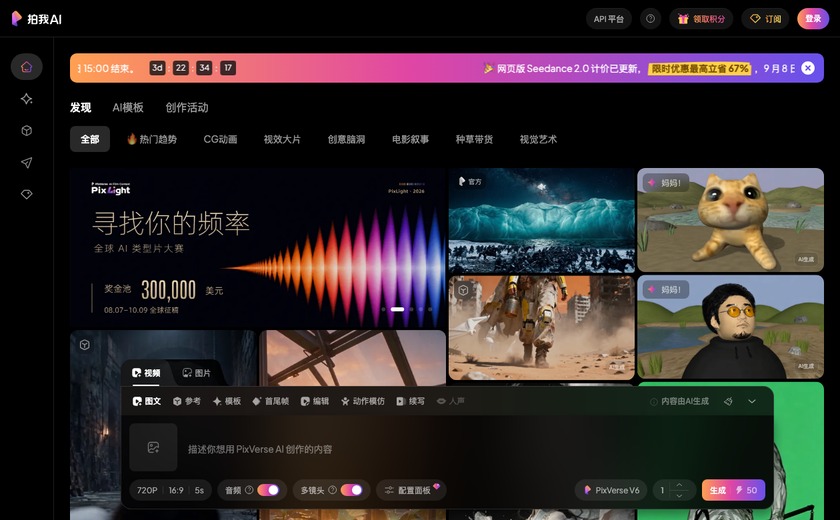This screenshot has width=840, height=520.
Task: Select the 热门趋势 category filter
Action: (x=152, y=139)
